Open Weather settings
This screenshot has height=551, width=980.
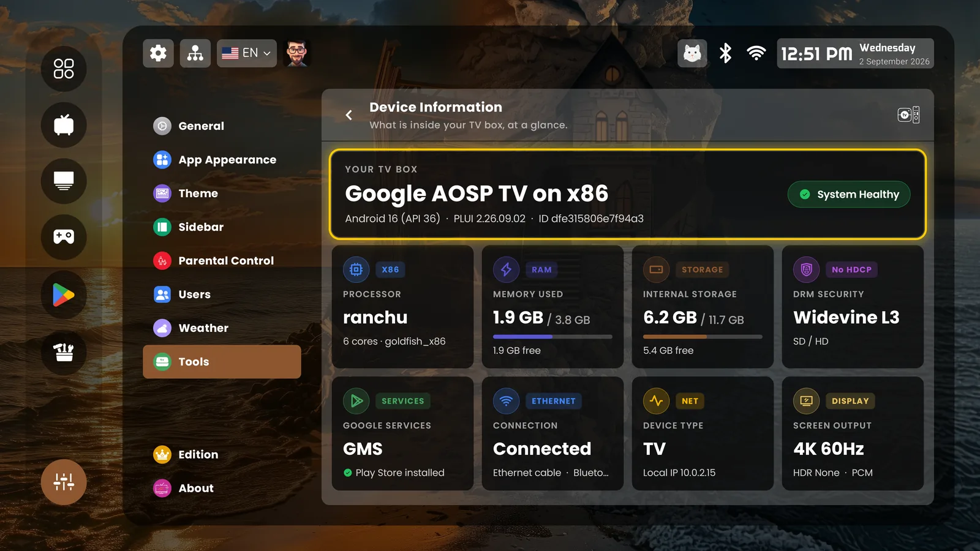click(222, 328)
